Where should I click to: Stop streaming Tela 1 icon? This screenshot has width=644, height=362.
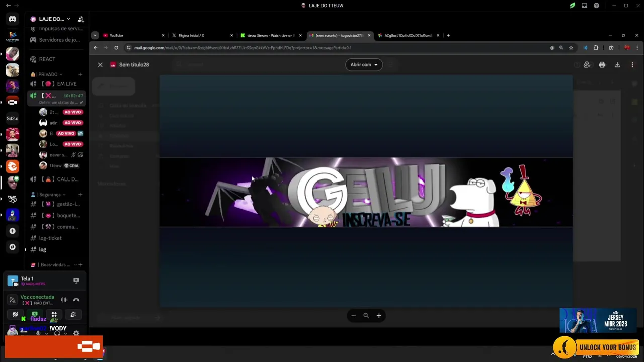[x=76, y=280]
